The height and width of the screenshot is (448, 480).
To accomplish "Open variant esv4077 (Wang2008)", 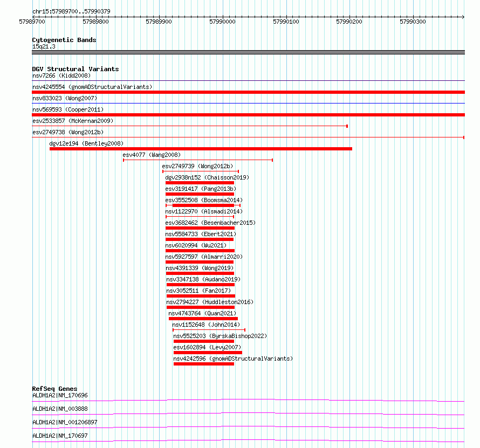I will pyautogui.click(x=152, y=155).
